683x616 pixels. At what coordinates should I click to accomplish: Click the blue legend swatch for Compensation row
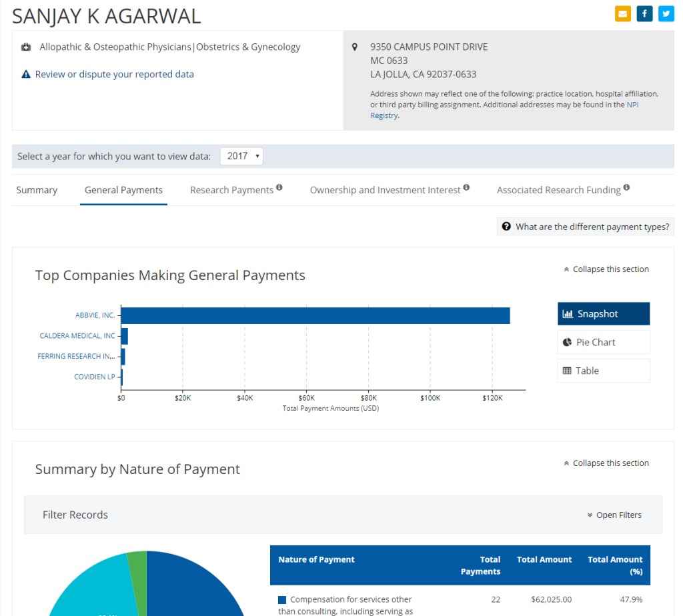tap(283, 599)
